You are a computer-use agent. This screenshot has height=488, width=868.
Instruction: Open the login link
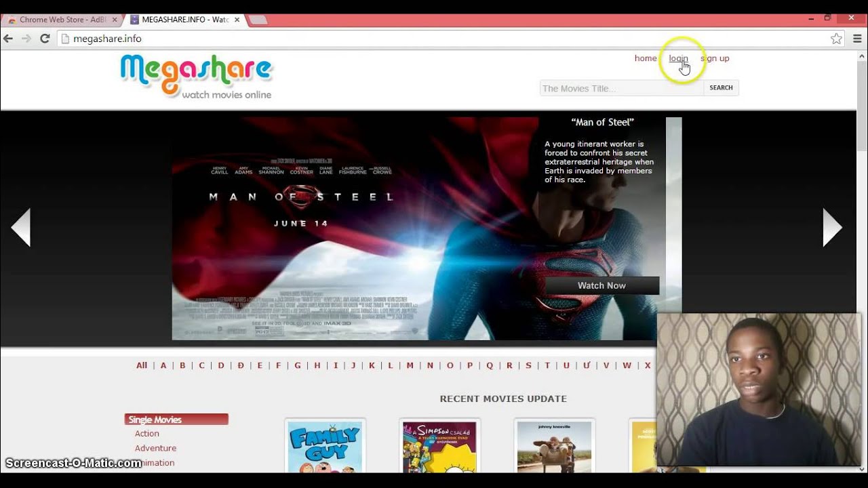pos(678,58)
